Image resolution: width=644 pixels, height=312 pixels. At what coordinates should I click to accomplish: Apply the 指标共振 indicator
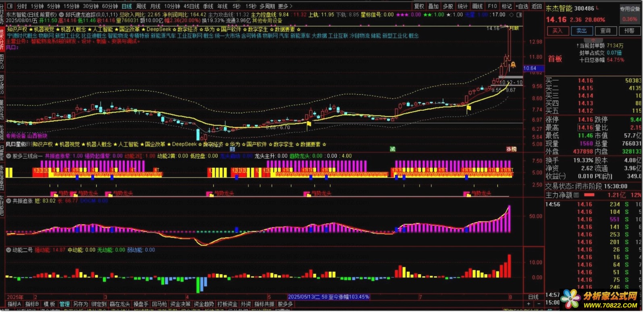264,304
